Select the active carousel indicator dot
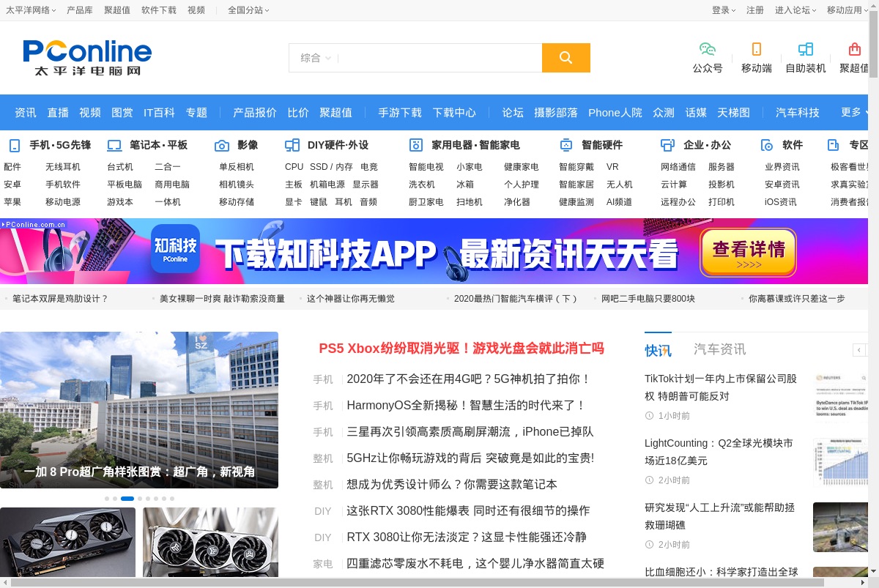 [127, 499]
